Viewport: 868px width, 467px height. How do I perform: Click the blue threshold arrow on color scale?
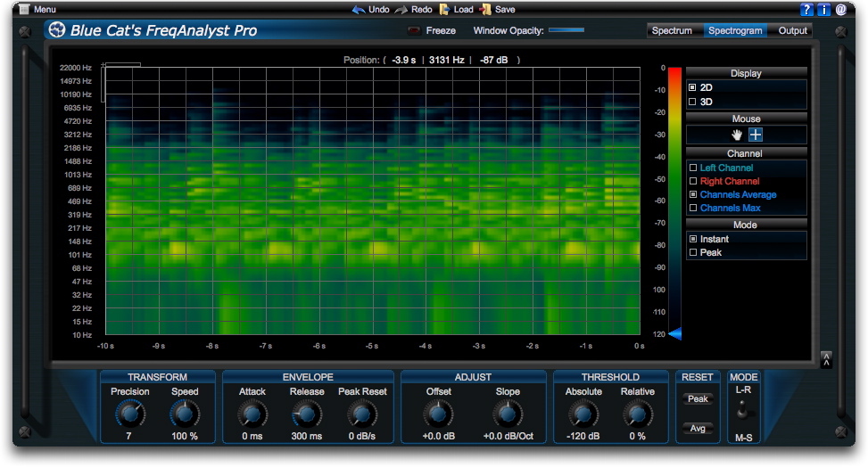point(674,333)
